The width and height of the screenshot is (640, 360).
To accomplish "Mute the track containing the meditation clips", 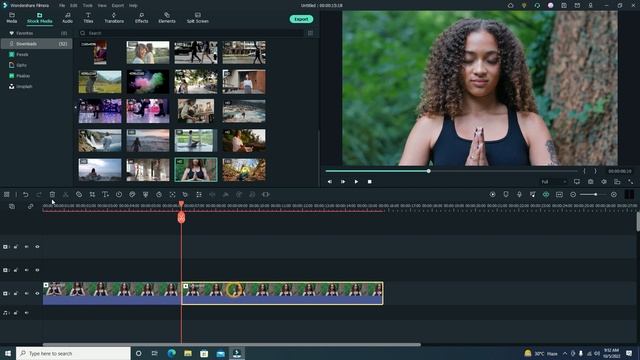I will (27, 293).
